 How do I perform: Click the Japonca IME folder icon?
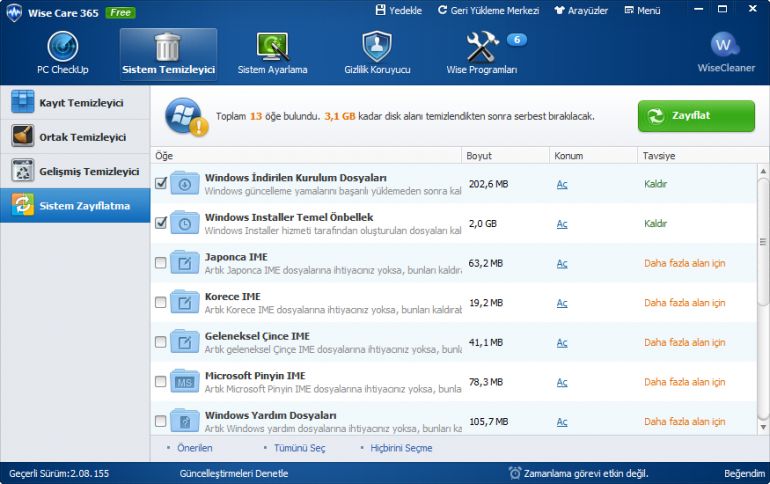185,263
